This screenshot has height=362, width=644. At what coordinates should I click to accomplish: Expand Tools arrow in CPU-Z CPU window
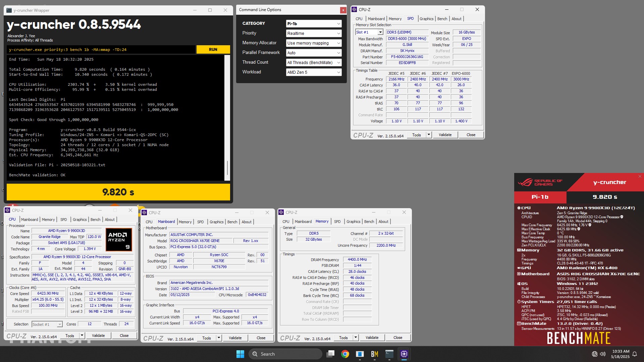click(82, 336)
